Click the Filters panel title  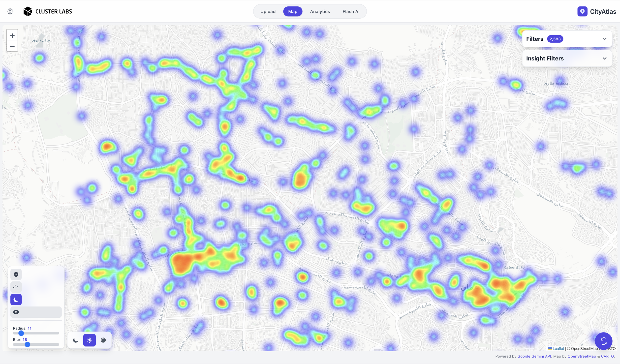(x=535, y=39)
